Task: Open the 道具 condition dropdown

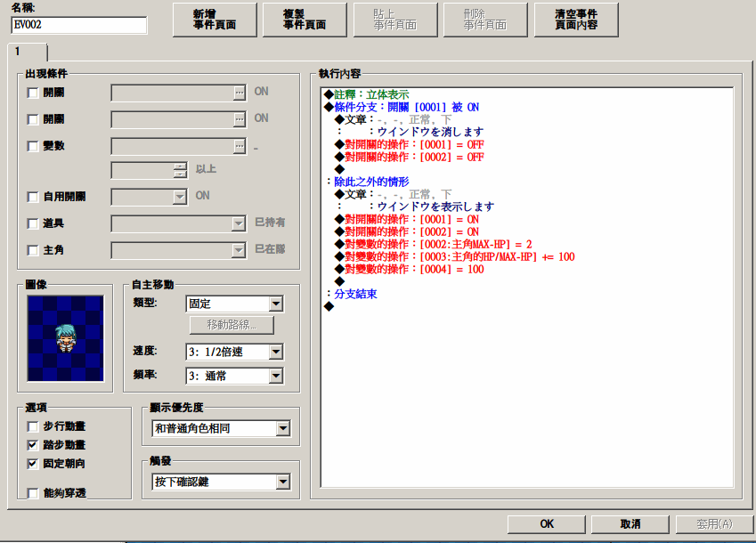Action: (178, 223)
